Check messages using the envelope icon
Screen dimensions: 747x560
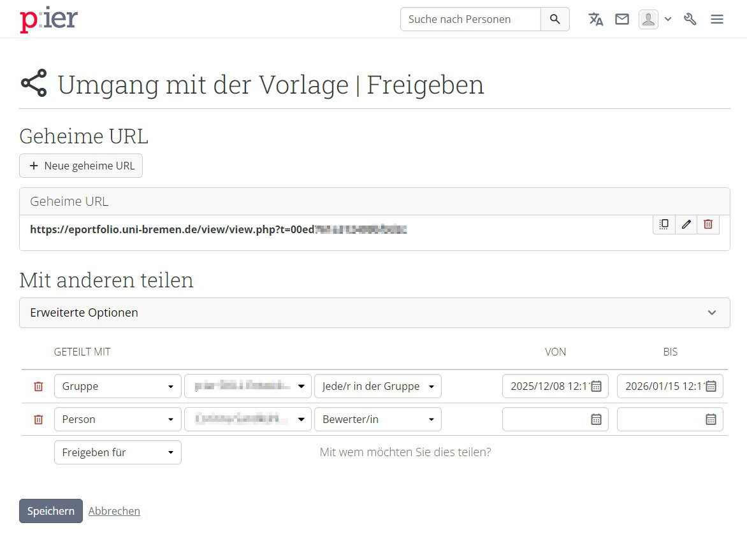pos(622,19)
